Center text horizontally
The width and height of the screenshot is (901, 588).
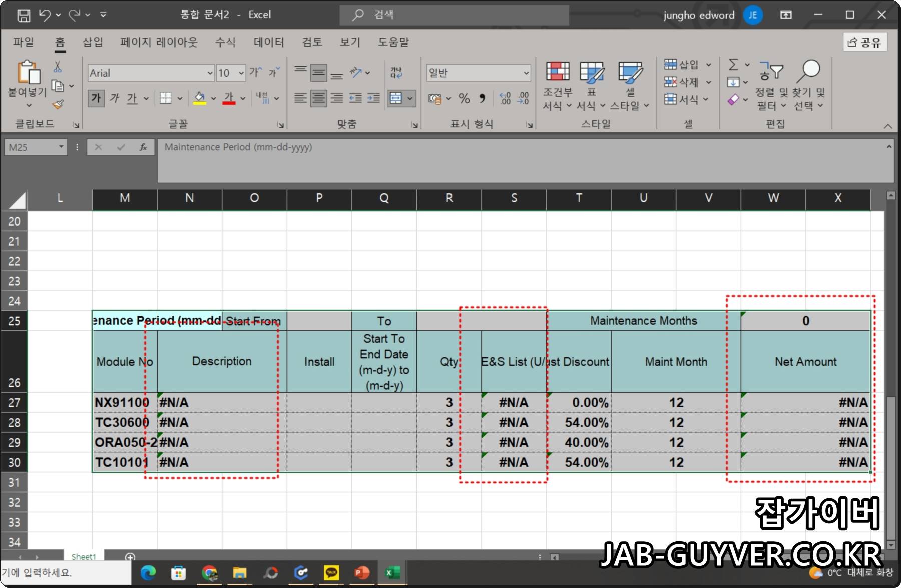coord(319,98)
